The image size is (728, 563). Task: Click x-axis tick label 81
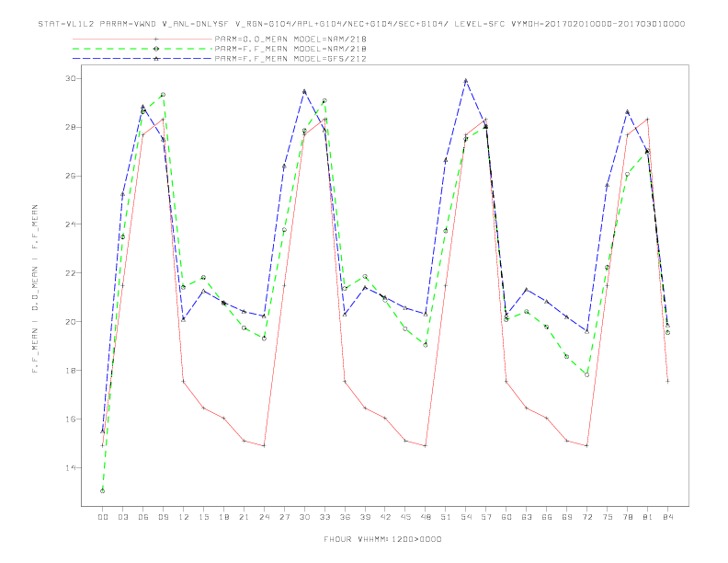click(x=648, y=517)
